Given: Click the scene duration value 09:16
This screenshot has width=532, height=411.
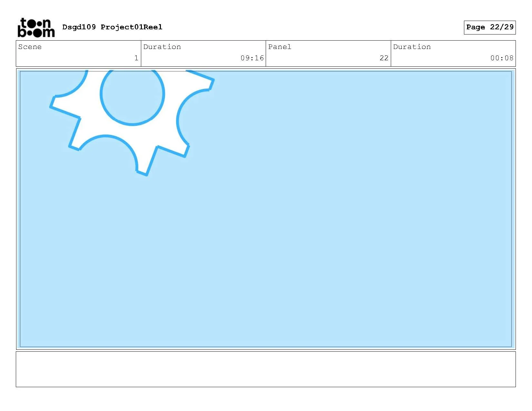Looking at the screenshot, I should [x=252, y=58].
